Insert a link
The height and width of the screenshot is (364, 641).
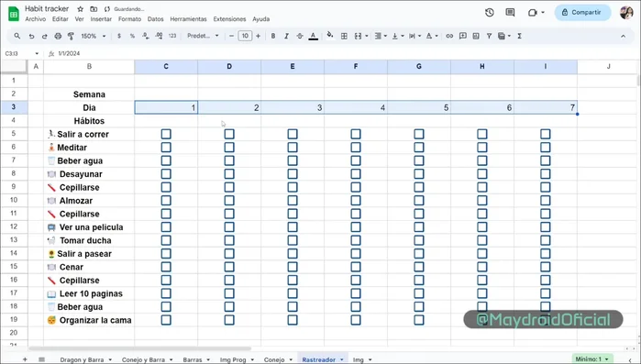point(449,36)
